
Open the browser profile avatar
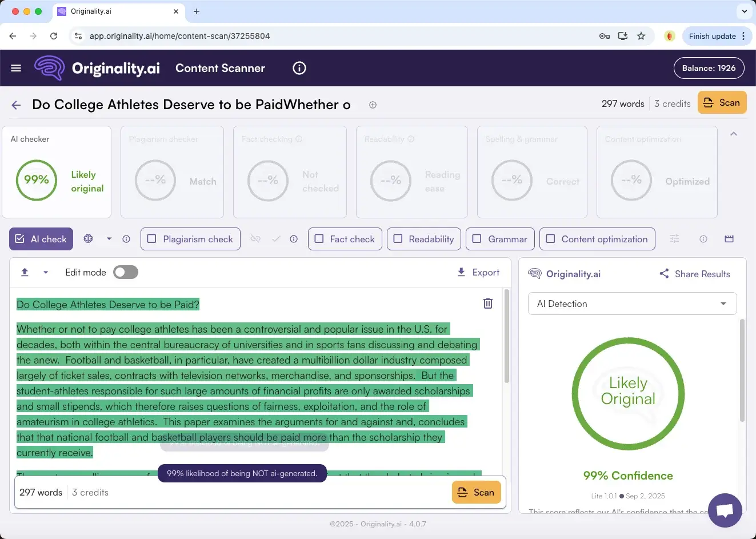click(x=670, y=36)
